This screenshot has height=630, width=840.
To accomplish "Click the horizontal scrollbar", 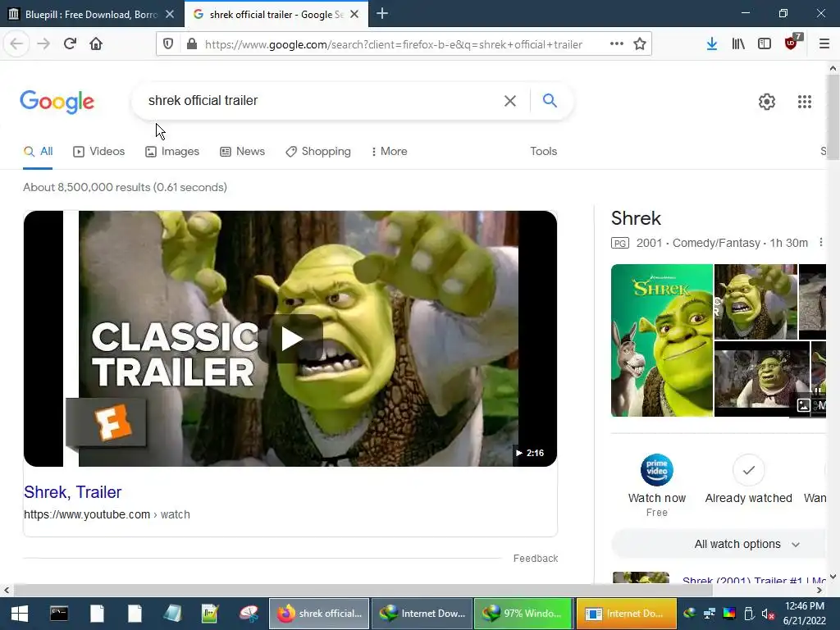I will (363, 591).
